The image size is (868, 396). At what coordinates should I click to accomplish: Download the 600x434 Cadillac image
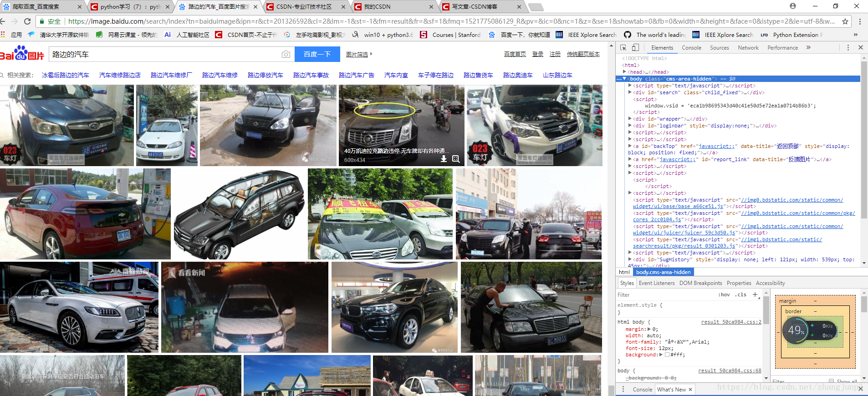(444, 159)
